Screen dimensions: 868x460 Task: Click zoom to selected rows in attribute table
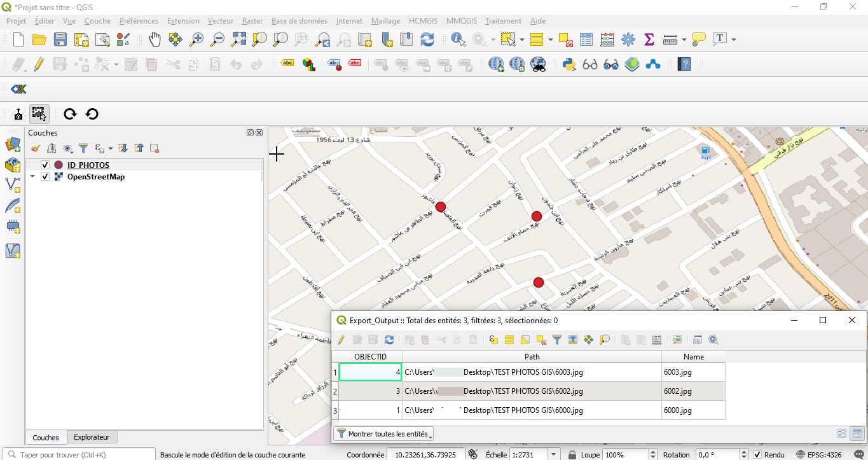pos(605,340)
